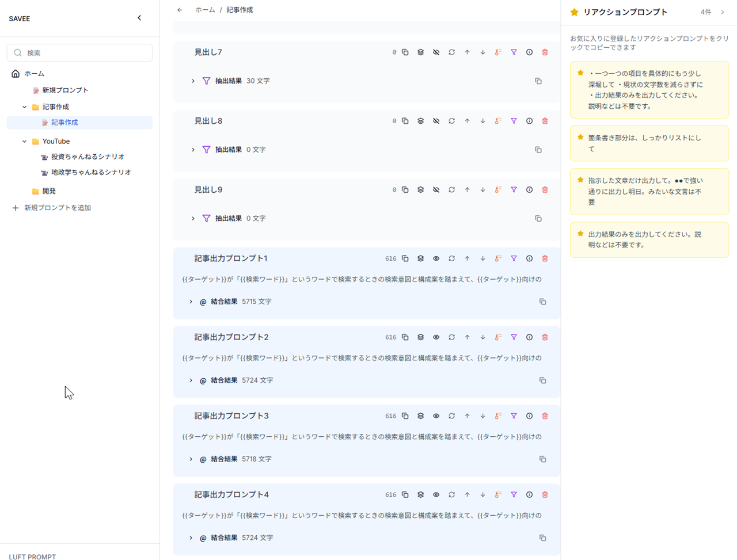Copy 記事出力プロンプト4 結合結果 with copy icon

click(543, 538)
